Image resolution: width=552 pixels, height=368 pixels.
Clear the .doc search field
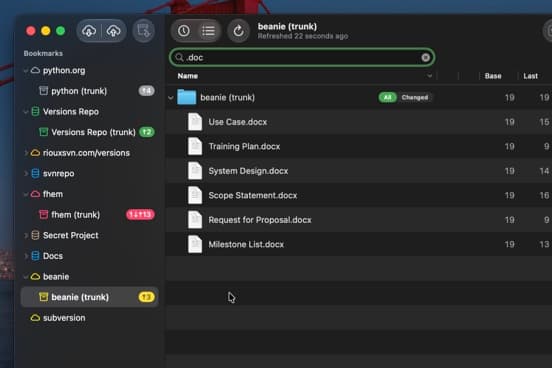(425, 57)
